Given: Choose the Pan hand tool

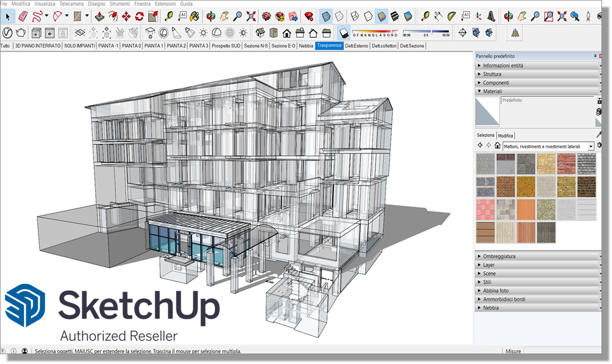Looking at the screenshot, I should click(x=225, y=17).
